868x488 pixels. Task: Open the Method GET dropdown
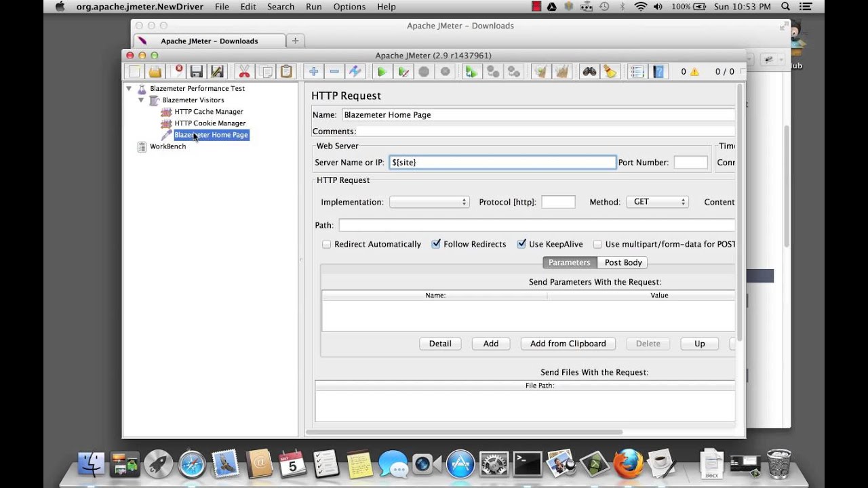pos(658,202)
